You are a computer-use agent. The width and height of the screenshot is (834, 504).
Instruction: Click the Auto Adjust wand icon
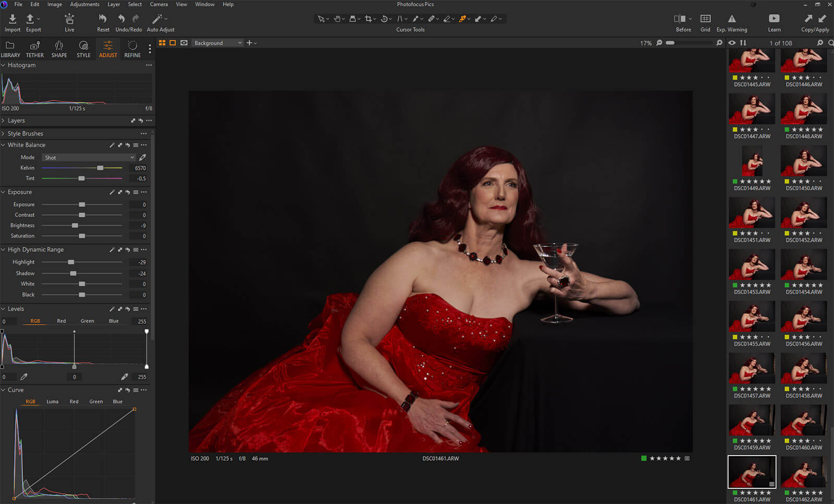point(157,19)
